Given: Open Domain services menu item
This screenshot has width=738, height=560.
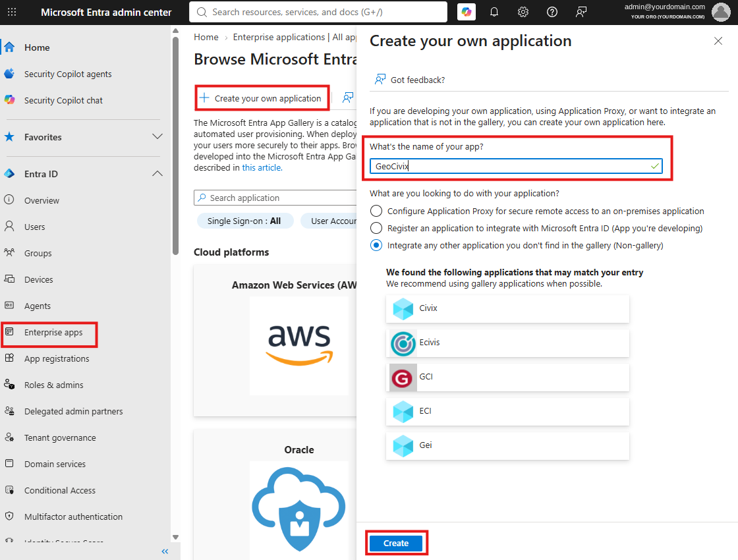Looking at the screenshot, I should (x=55, y=464).
